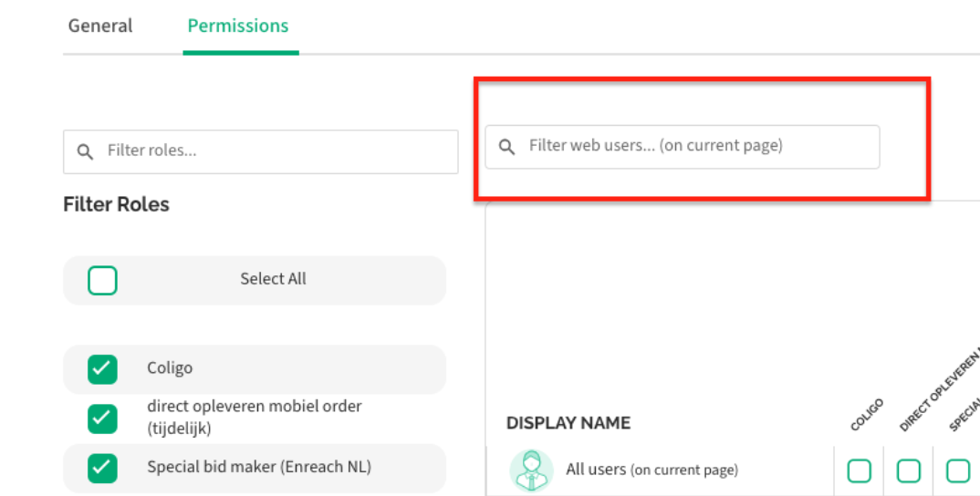The height and width of the screenshot is (496, 980).
Task: Open the Permissions tab
Action: click(238, 26)
